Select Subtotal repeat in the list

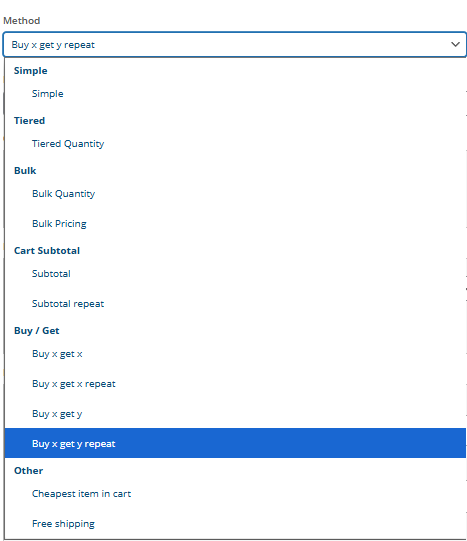click(235, 304)
